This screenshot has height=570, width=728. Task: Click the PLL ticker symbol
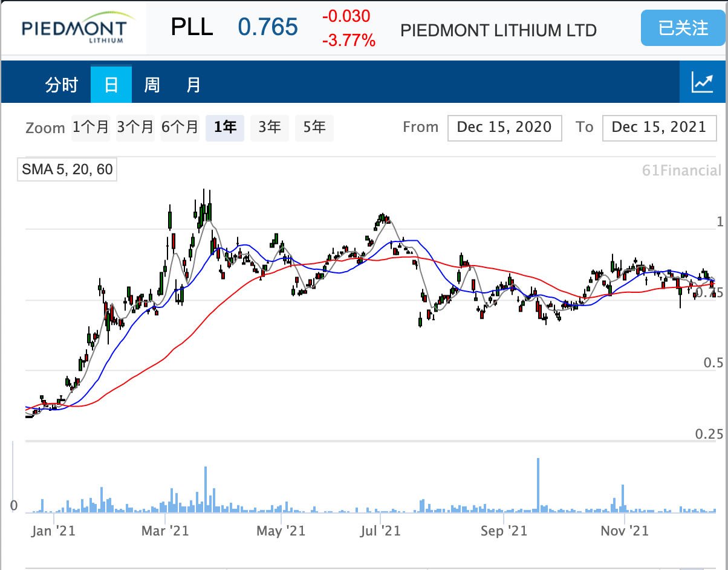point(192,27)
